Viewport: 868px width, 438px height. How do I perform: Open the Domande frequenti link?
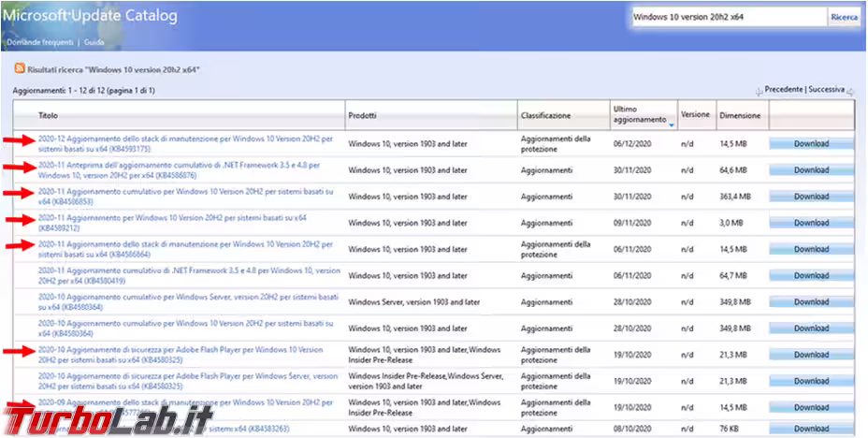click(41, 43)
